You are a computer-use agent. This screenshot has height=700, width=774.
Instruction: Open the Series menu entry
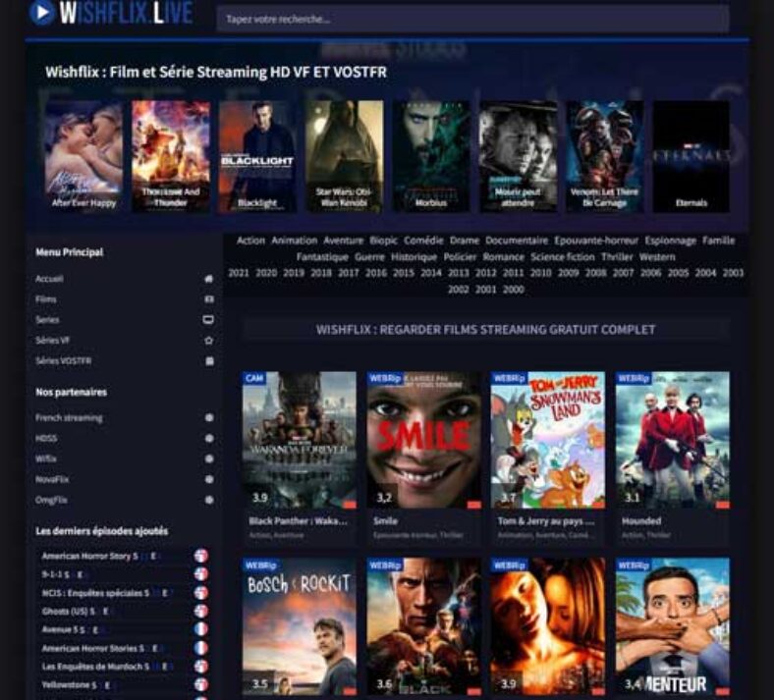(47, 320)
